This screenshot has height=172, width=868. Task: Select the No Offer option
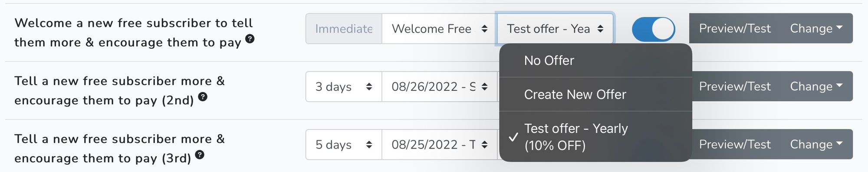pos(595,60)
